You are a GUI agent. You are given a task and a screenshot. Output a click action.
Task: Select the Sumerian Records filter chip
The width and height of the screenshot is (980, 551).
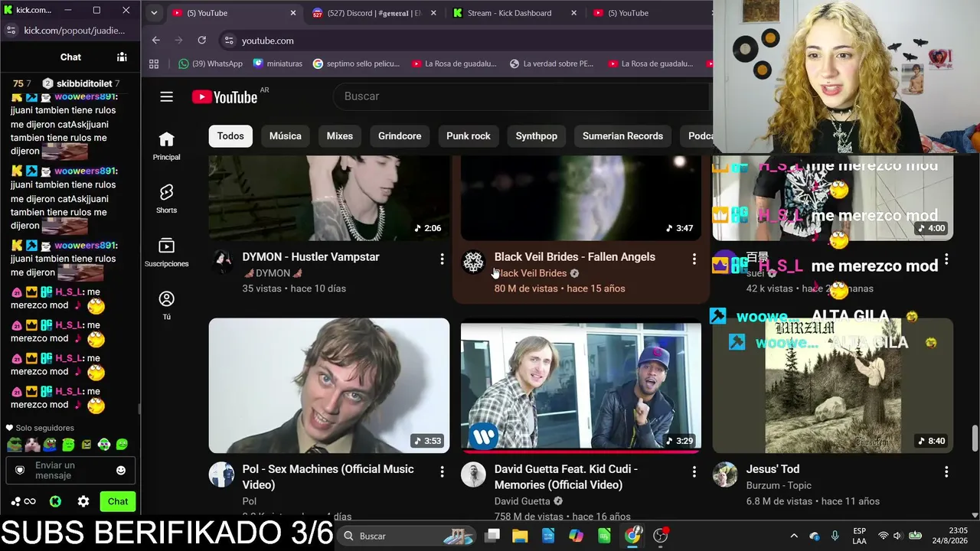point(622,136)
